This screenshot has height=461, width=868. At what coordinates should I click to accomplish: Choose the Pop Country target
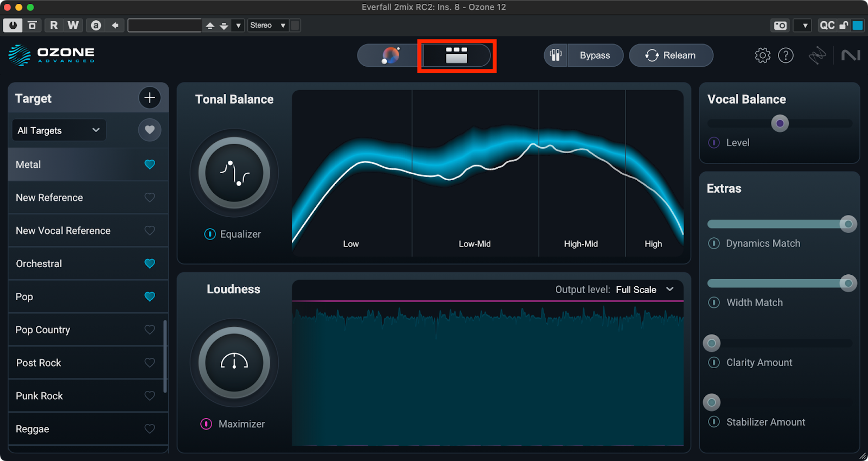[43, 330]
